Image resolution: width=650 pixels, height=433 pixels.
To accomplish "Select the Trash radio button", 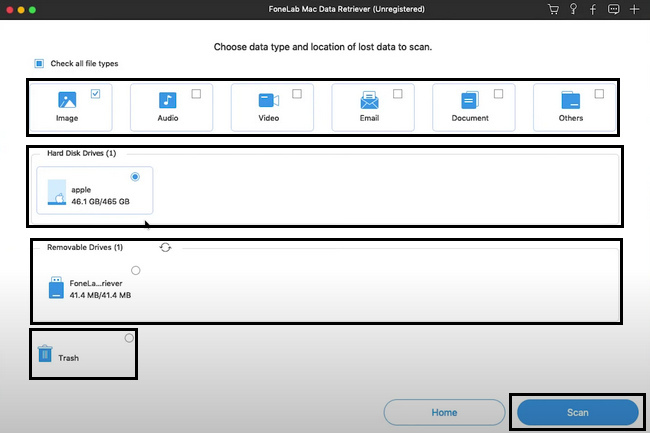I will (x=129, y=338).
